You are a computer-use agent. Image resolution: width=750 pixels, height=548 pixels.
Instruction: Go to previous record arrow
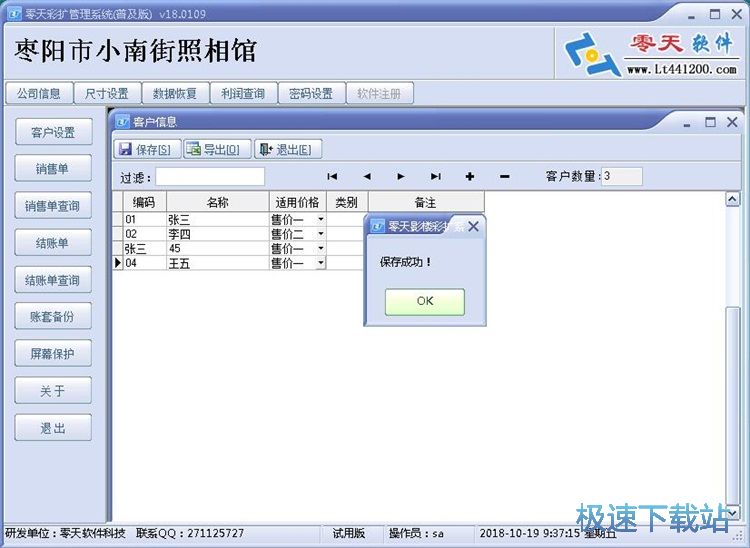367,176
